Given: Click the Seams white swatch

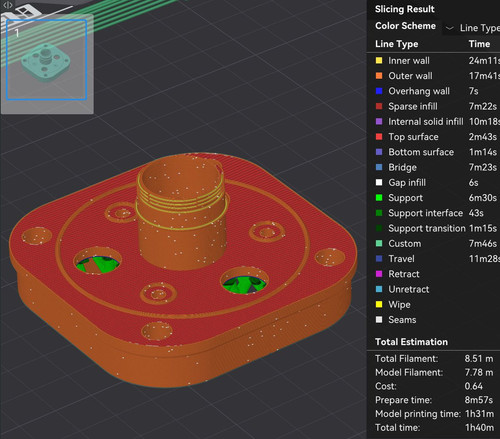Looking at the screenshot, I should pyautogui.click(x=379, y=320).
